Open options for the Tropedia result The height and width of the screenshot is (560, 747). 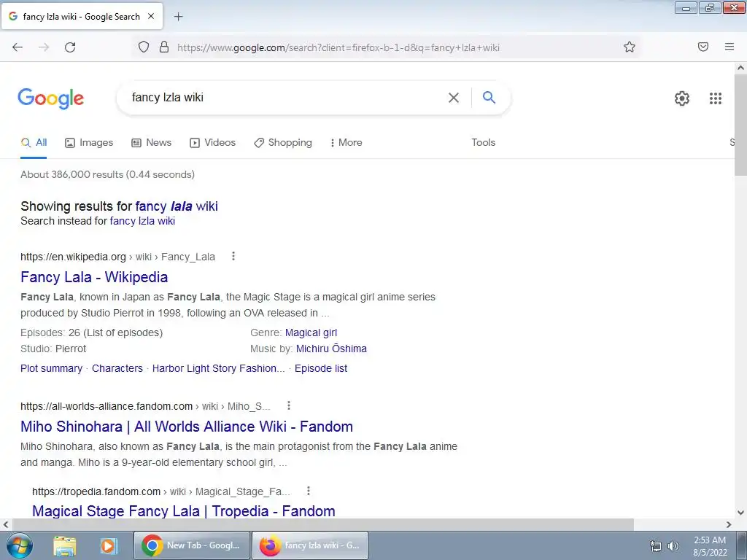tap(309, 491)
